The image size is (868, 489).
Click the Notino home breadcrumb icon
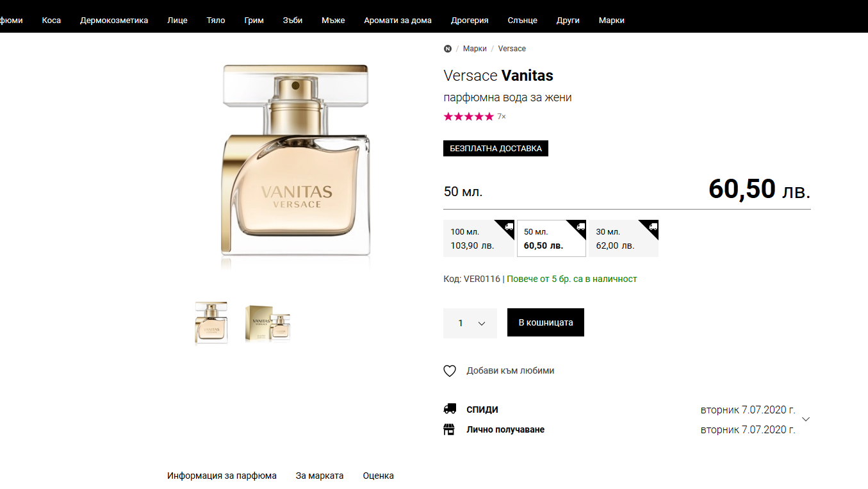448,49
